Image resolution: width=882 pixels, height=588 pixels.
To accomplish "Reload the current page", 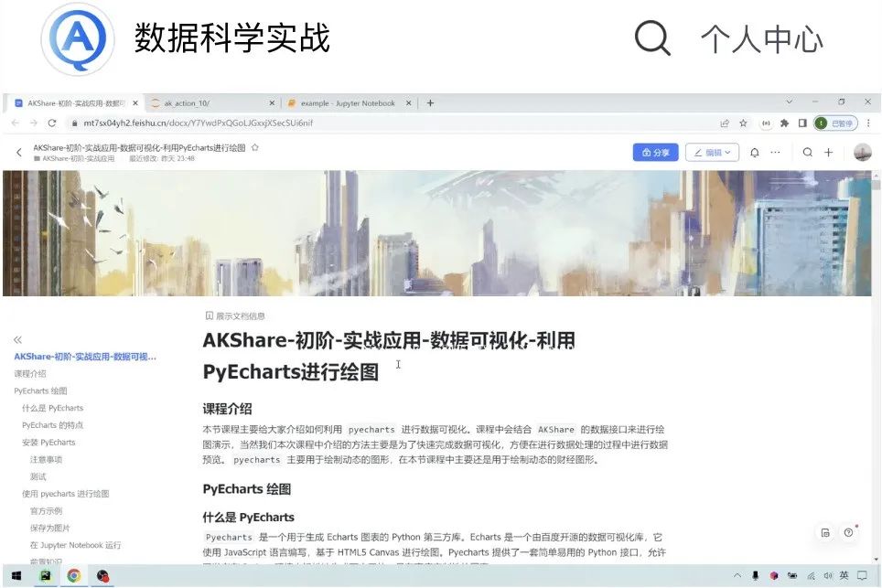I will 52,123.
